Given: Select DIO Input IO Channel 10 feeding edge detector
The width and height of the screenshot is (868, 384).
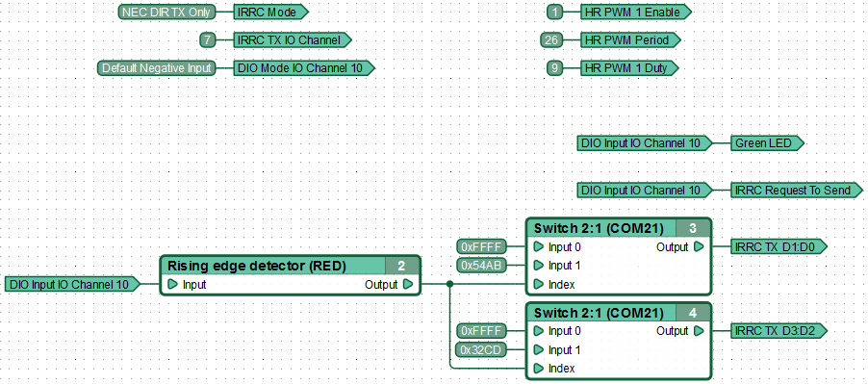Looking at the screenshot, I should (x=73, y=285).
